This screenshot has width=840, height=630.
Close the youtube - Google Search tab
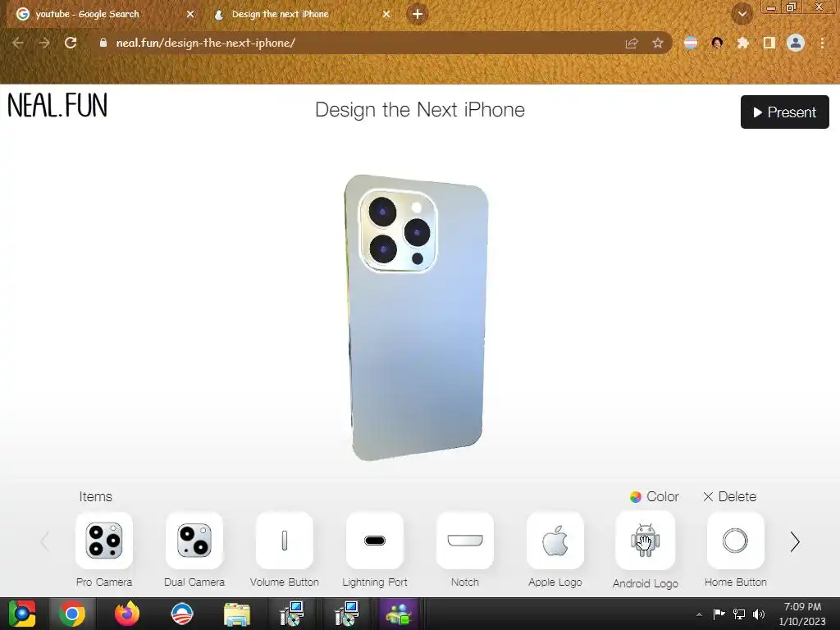click(x=190, y=14)
